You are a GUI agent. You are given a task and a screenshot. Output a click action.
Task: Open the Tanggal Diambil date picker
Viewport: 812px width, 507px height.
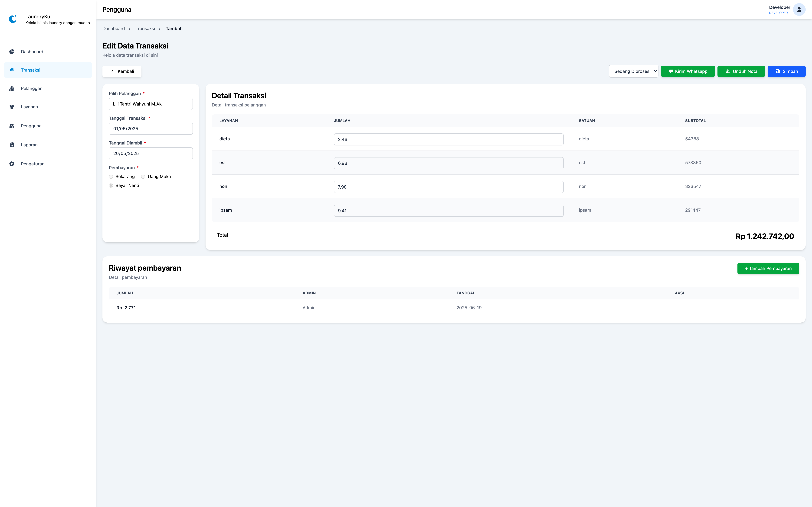pyautogui.click(x=151, y=153)
